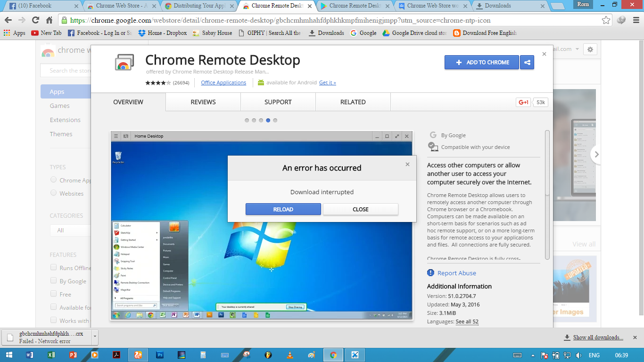Open the YouTube New Tab bookmark
This screenshot has width=644, height=362.
pyautogui.click(x=46, y=33)
